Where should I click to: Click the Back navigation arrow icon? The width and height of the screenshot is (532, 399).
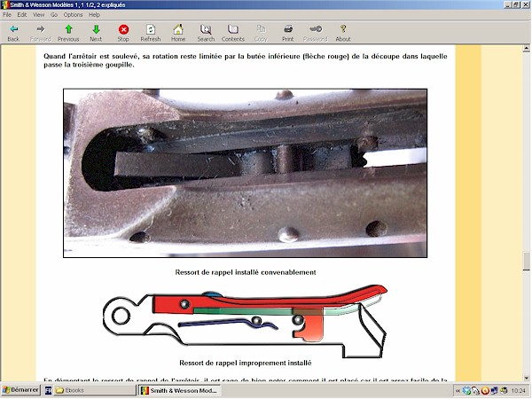point(13,29)
